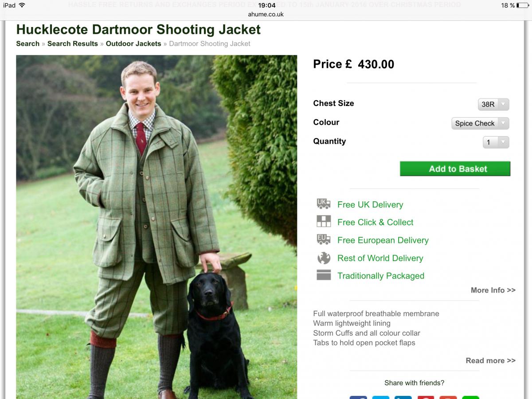Viewport: 532px width, 399px height.
Task: Click the Free UK Delivery truck icon
Action: click(324, 204)
